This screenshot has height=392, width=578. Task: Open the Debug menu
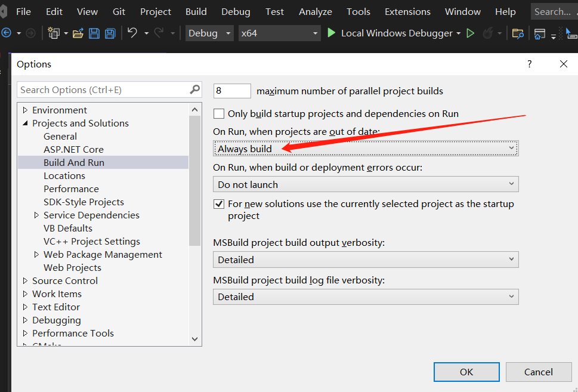[235, 11]
